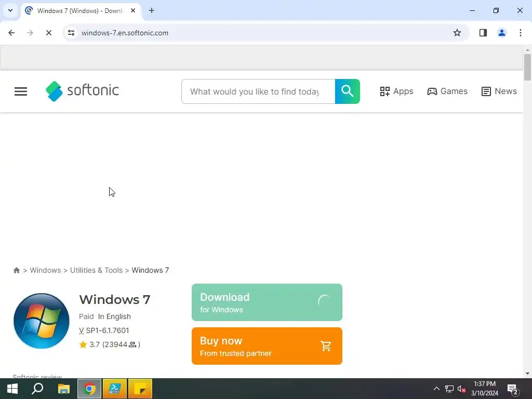Screen dimensions: 532x399
Task: Click the Windows 7 logo image
Action: [x=42, y=321]
